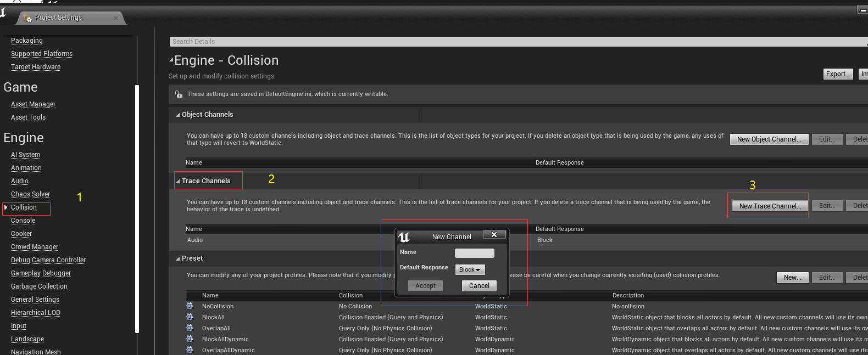This screenshot has height=355, width=868.
Task: Open Navigation Mesh settings
Action: click(36, 352)
